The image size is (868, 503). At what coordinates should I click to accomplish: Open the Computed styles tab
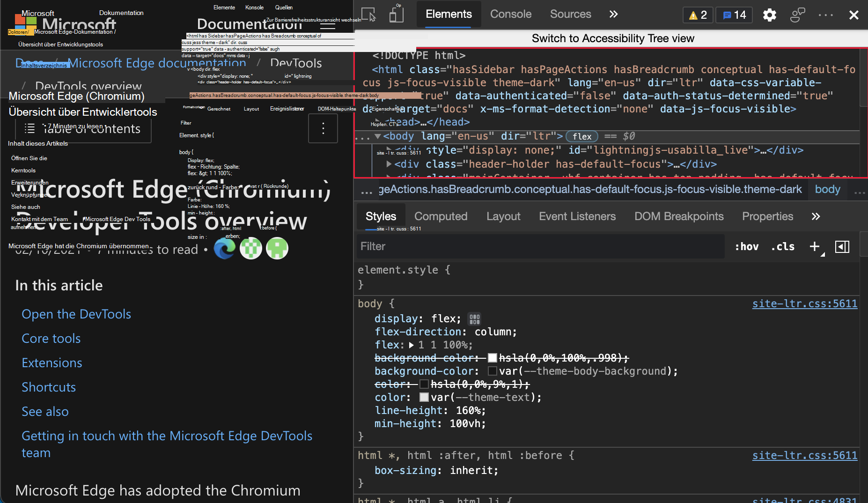point(441,216)
